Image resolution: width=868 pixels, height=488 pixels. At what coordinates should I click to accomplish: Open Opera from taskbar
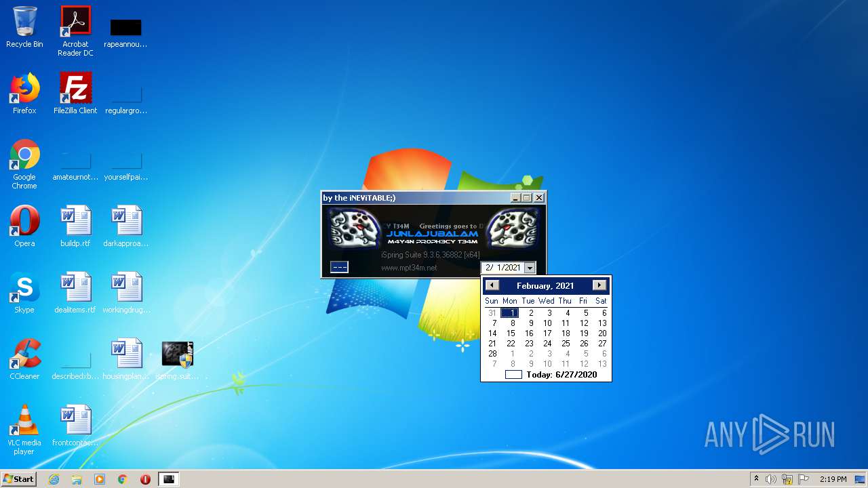coord(145,479)
